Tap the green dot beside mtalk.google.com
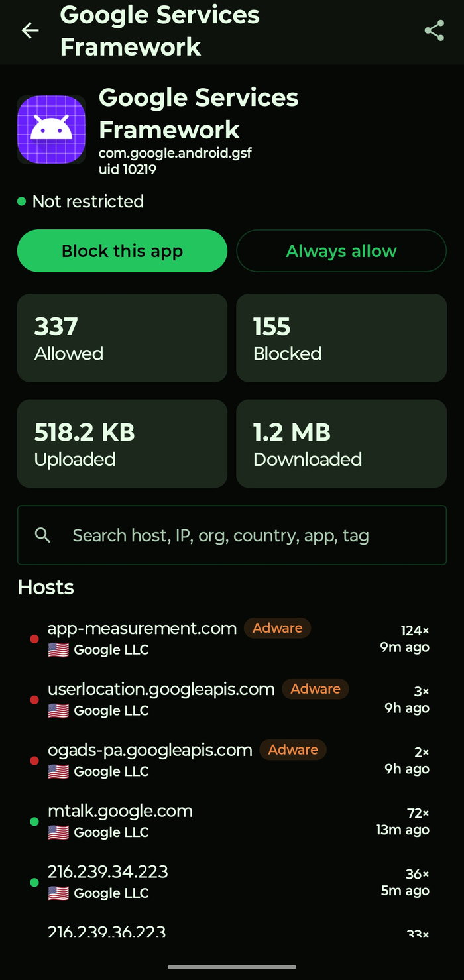Screen dimensions: 464x980 (34, 822)
